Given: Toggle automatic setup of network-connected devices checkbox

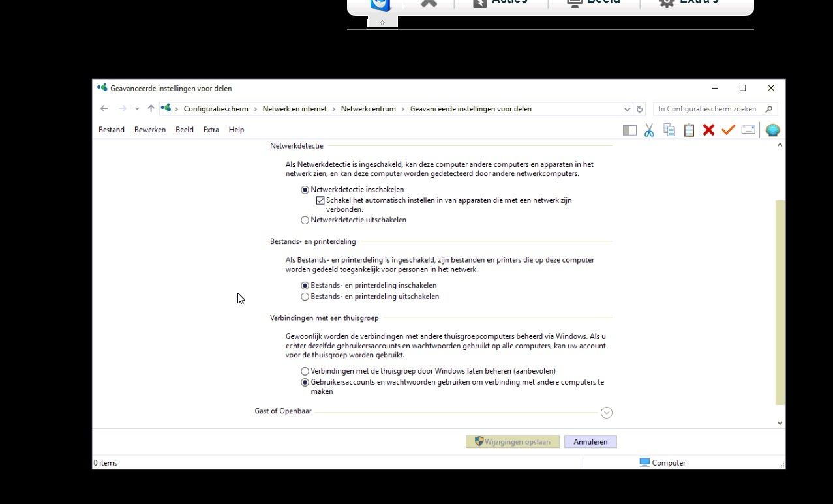Looking at the screenshot, I should (320, 200).
